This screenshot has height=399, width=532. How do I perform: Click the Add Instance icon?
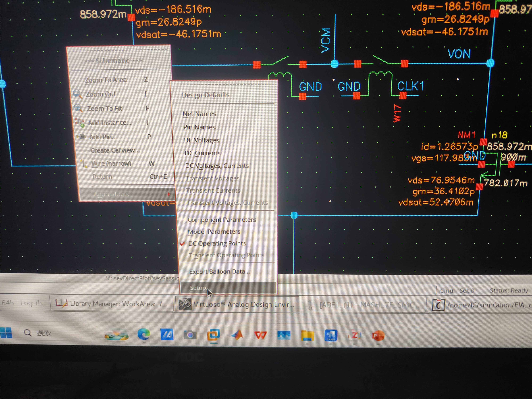click(80, 122)
